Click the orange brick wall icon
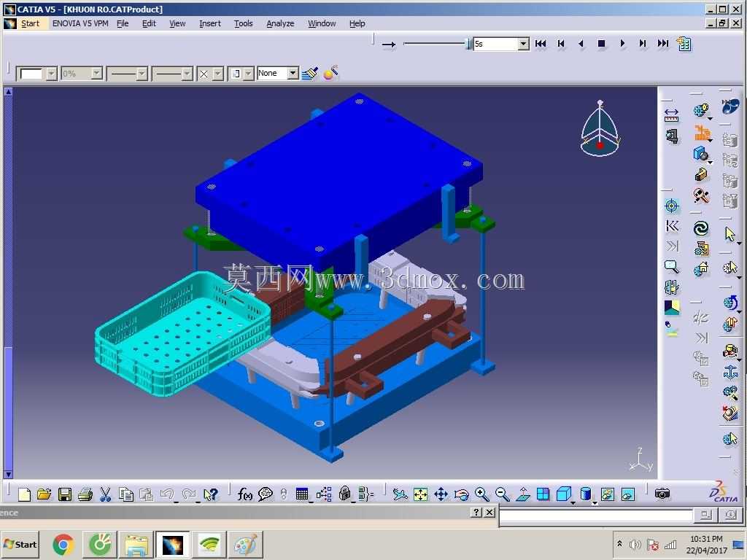The height and width of the screenshot is (560, 747). 701,132
